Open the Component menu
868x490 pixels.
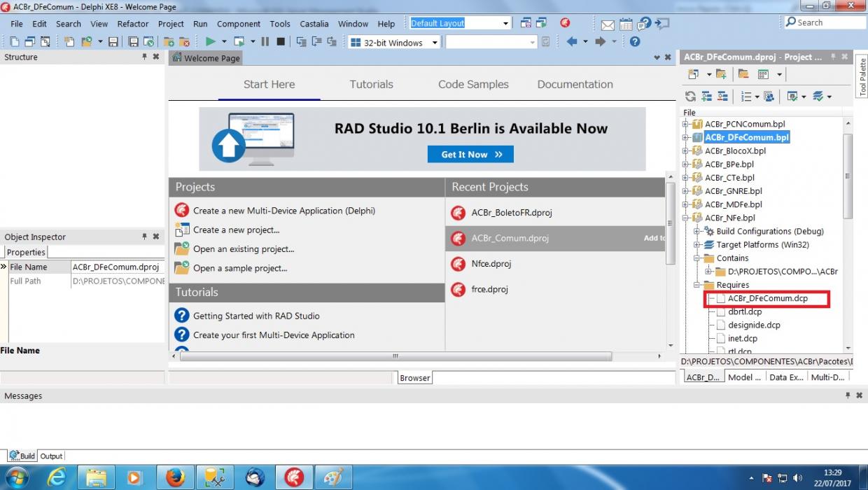pos(239,23)
